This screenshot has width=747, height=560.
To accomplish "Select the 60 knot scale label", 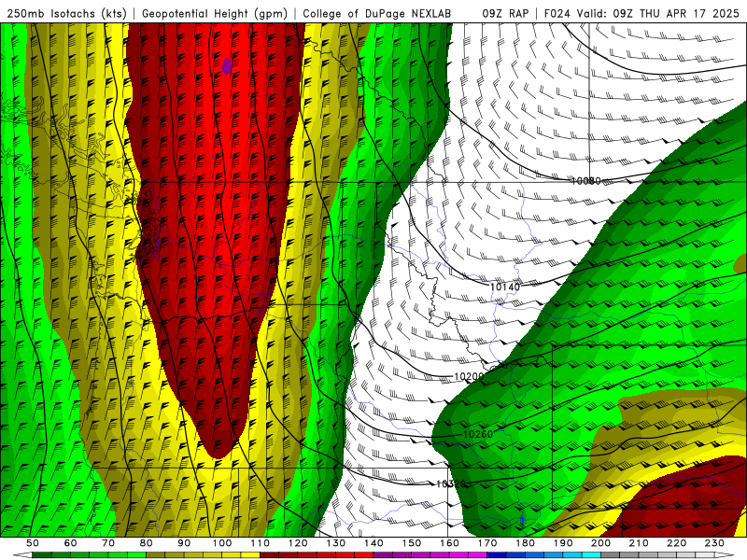I will point(71,543).
